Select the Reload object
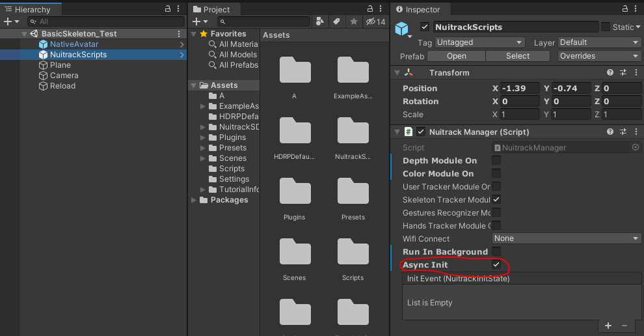 62,86
